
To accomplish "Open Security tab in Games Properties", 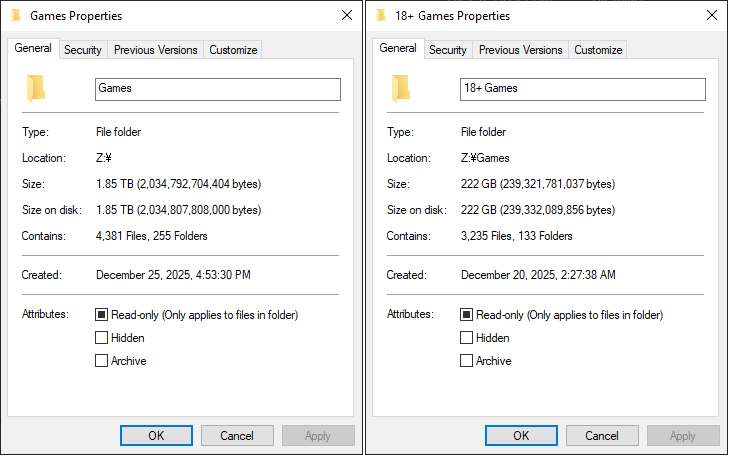I will pyautogui.click(x=83, y=50).
